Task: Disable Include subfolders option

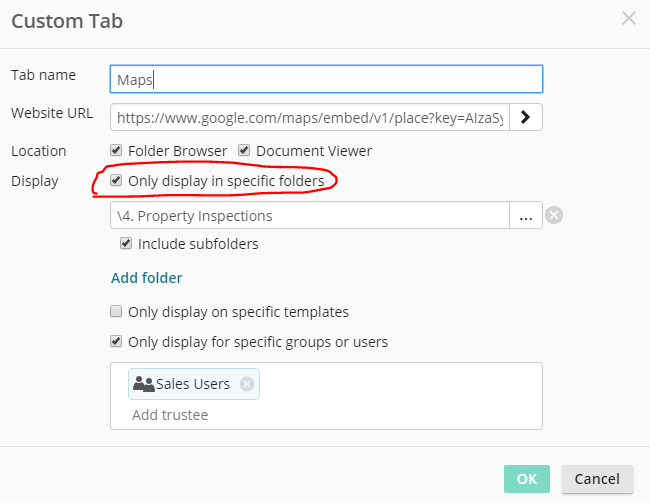Action: point(126,243)
